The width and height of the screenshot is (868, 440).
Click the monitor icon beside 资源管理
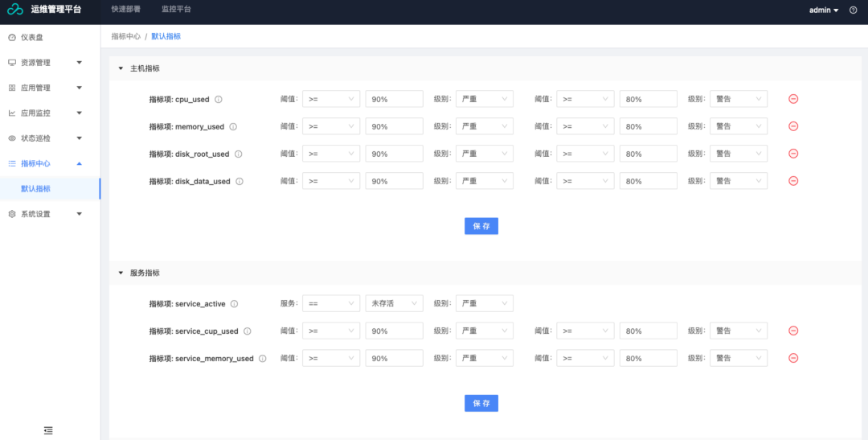pyautogui.click(x=12, y=63)
